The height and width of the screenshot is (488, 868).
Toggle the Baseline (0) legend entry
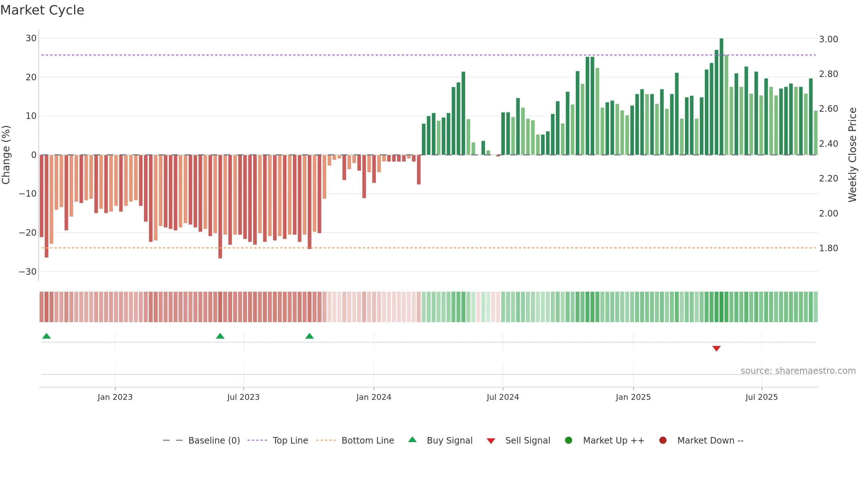click(201, 440)
